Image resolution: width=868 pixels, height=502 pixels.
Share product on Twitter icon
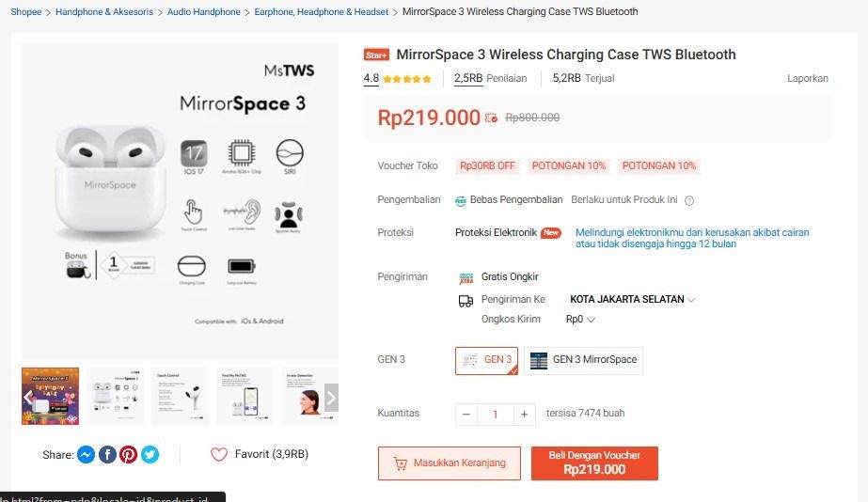coord(150,455)
